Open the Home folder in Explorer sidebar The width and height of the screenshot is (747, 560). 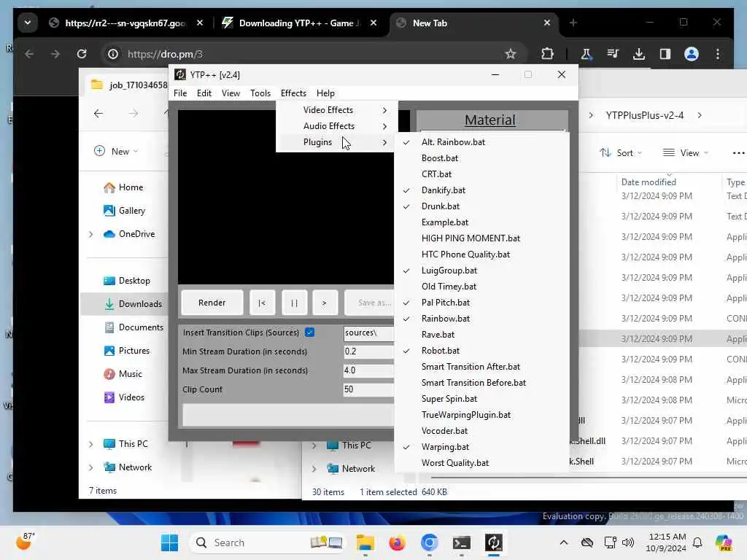coord(124,187)
